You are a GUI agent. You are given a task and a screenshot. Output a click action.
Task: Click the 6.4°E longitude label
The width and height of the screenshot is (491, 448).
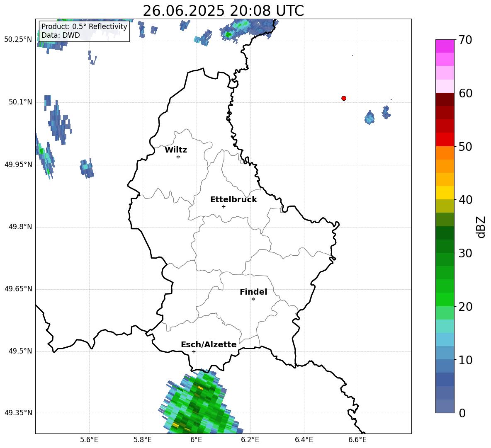click(304, 440)
